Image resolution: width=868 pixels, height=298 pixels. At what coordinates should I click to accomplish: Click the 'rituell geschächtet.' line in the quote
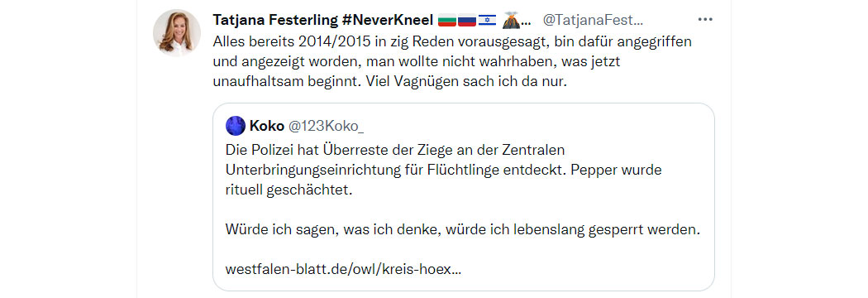click(x=289, y=190)
